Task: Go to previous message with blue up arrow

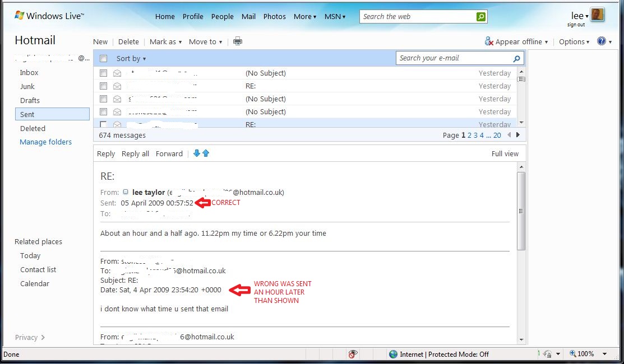Action: click(x=206, y=153)
